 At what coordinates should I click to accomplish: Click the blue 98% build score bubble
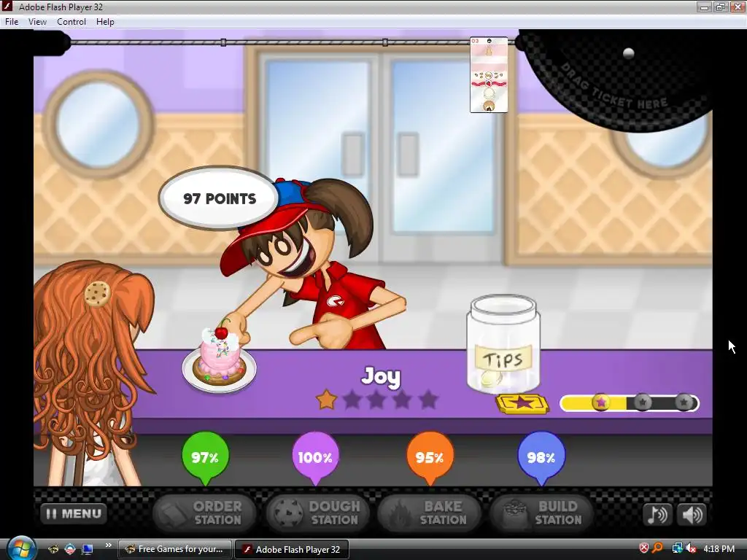(541, 456)
